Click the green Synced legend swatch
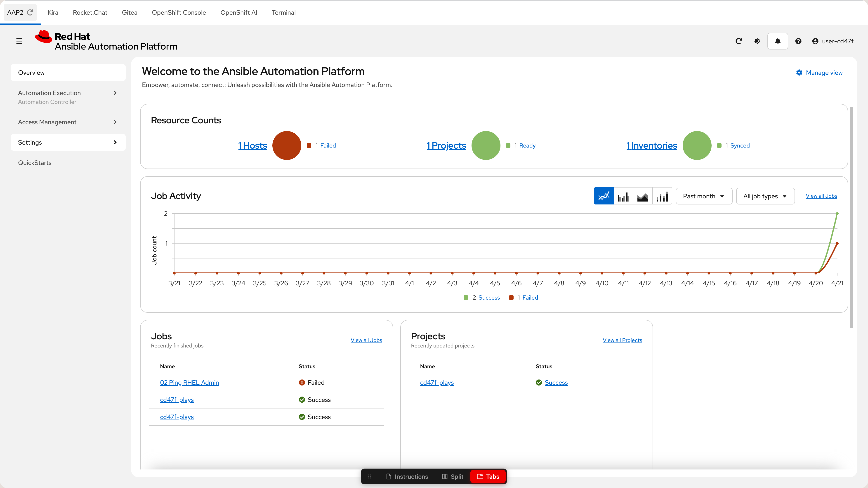This screenshot has height=488, width=868. pos(719,145)
